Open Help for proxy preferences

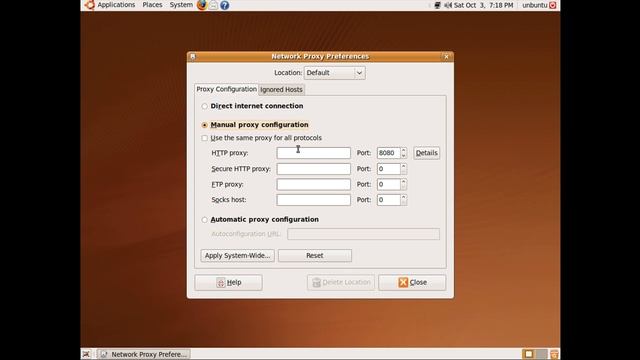tap(229, 282)
